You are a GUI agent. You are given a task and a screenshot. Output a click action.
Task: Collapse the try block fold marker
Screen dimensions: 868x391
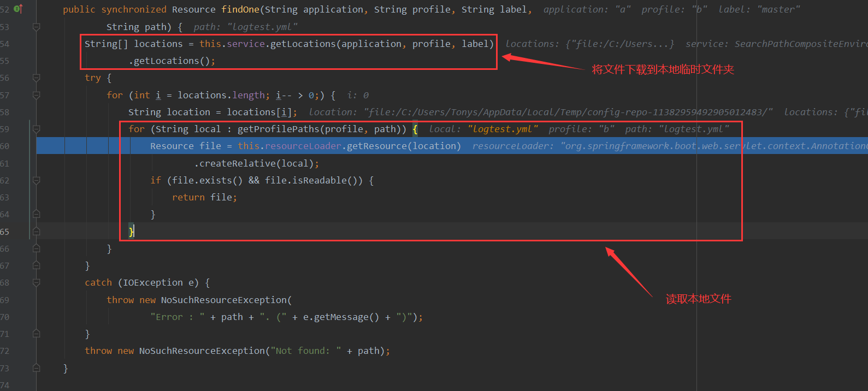(x=37, y=78)
